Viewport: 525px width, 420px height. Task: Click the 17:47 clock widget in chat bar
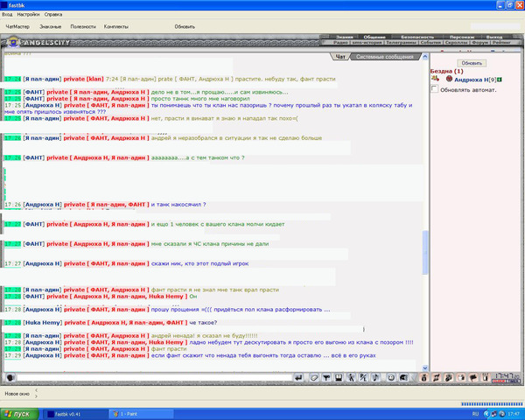pos(507,378)
